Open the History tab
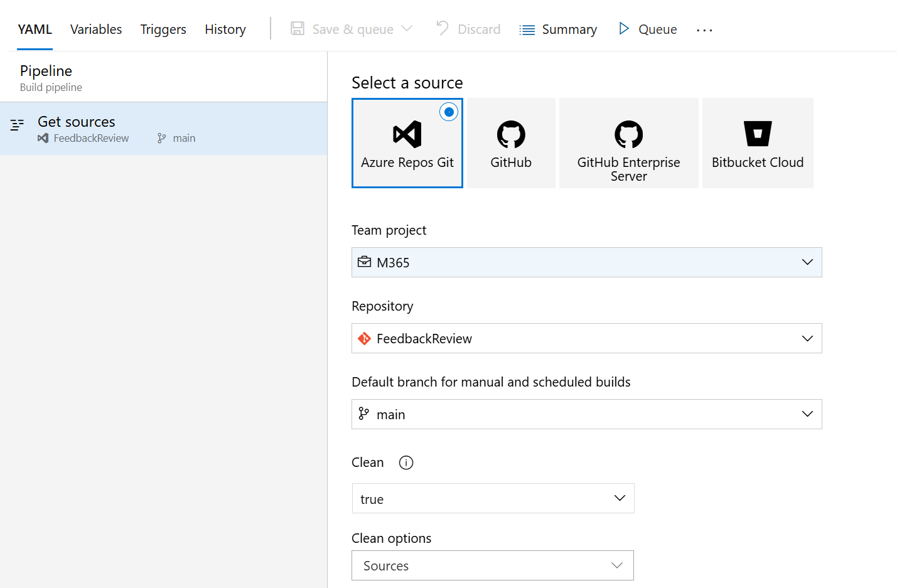Screen dimensions: 897x588 tap(225, 29)
